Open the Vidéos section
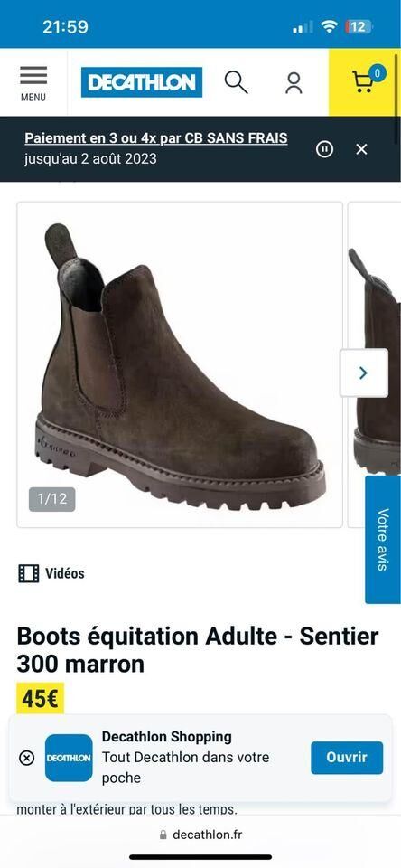This screenshot has height=868, width=401. pyautogui.click(x=51, y=573)
